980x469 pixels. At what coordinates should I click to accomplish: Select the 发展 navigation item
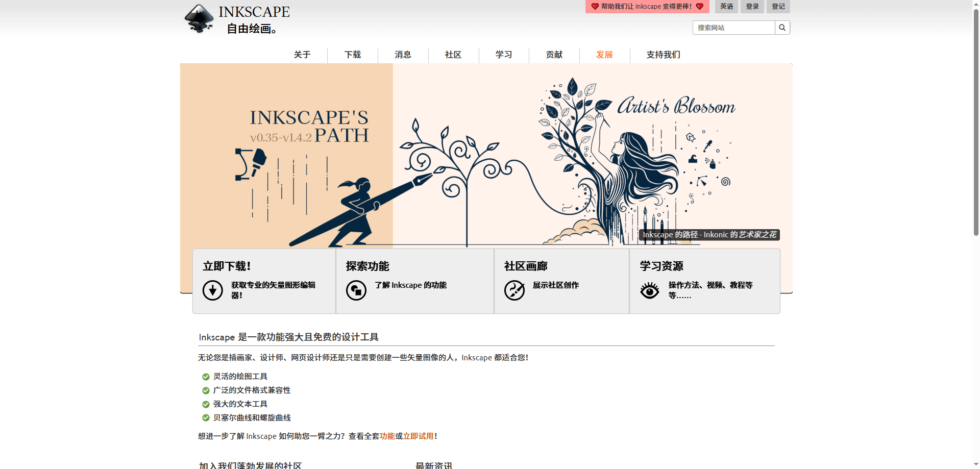604,55
